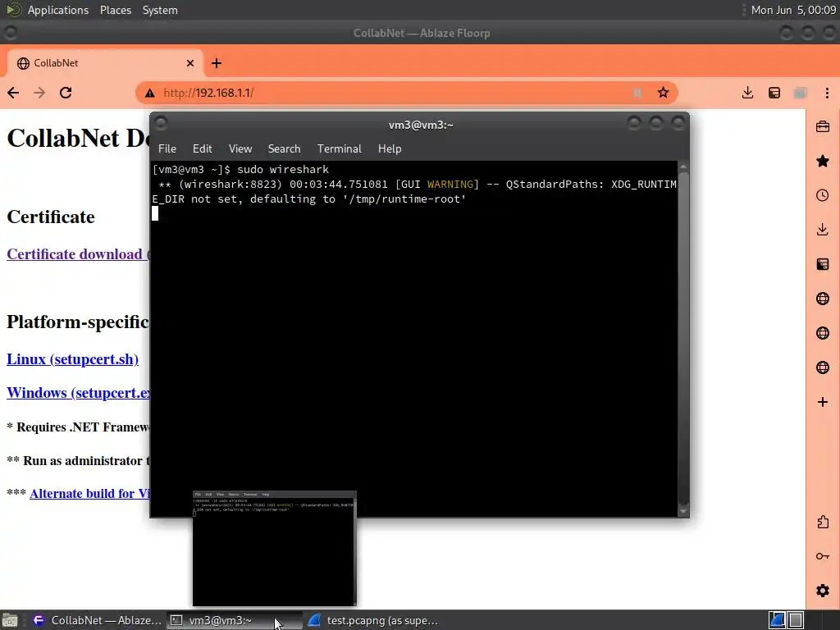Select the CollabNet browser tab
The height and width of the screenshot is (630, 840).
(x=104, y=63)
